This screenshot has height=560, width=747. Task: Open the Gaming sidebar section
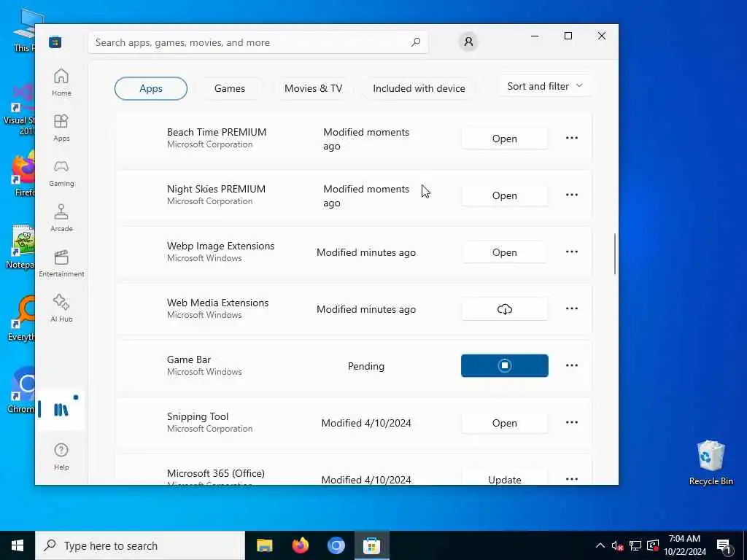(x=61, y=174)
